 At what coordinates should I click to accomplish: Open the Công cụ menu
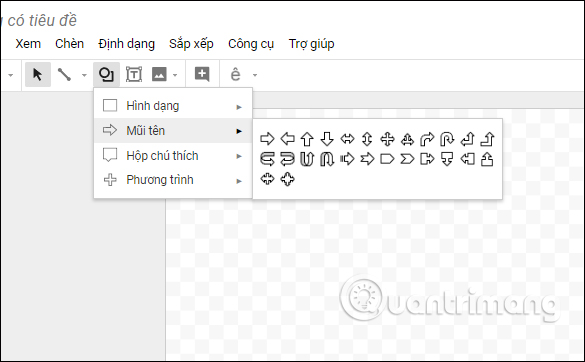click(251, 44)
